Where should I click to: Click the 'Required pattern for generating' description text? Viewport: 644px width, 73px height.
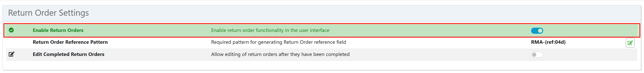tap(279, 42)
